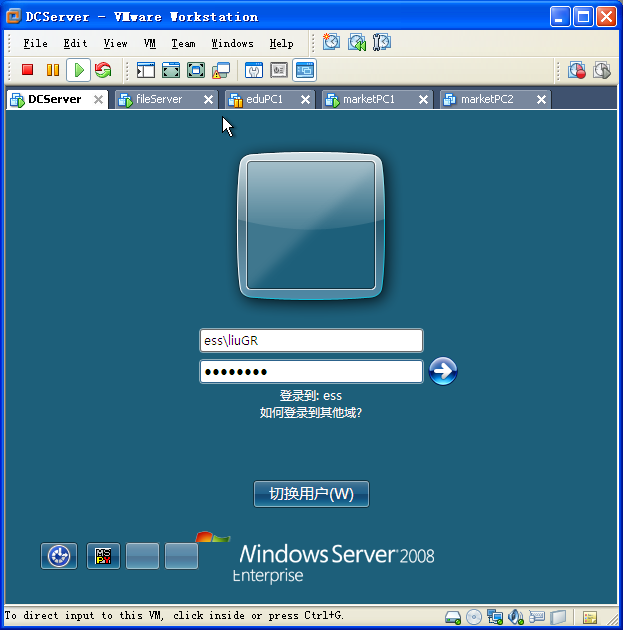Close the marketPC1 tab

(423, 100)
